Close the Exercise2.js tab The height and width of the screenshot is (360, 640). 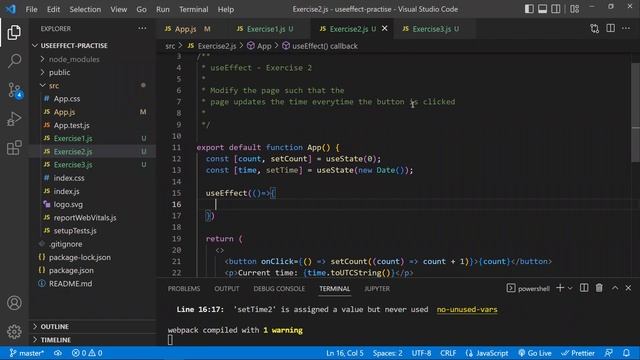384,29
